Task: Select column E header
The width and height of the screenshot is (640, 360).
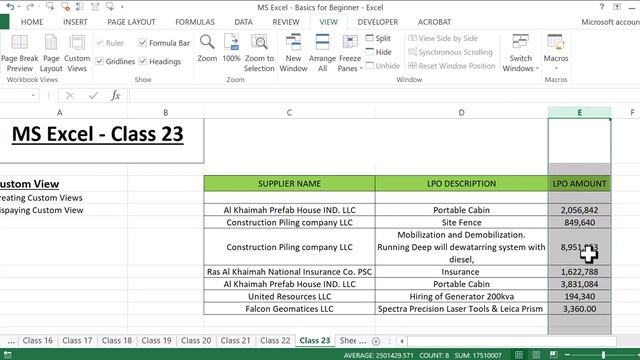Action: click(x=579, y=113)
